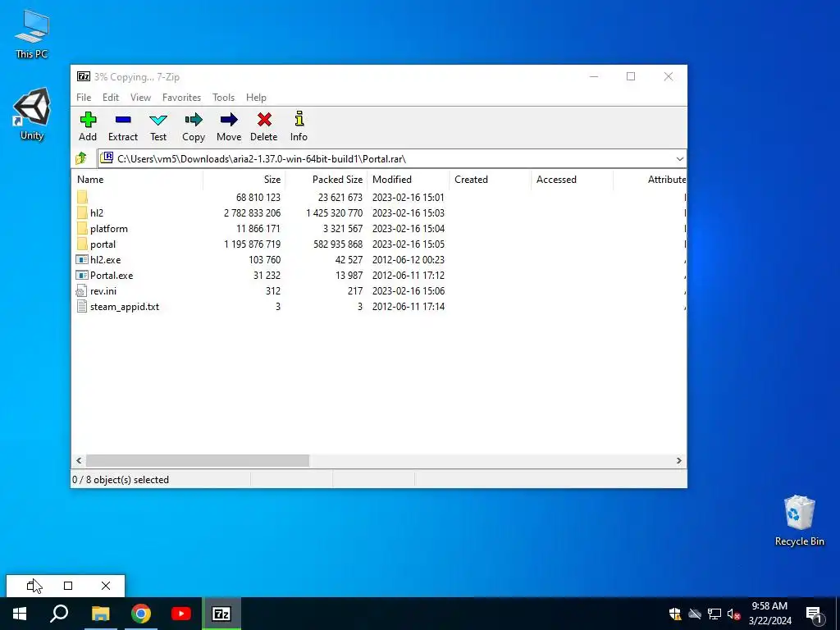The image size is (840, 630).
Task: Click the network tray icon
Action: (714, 614)
